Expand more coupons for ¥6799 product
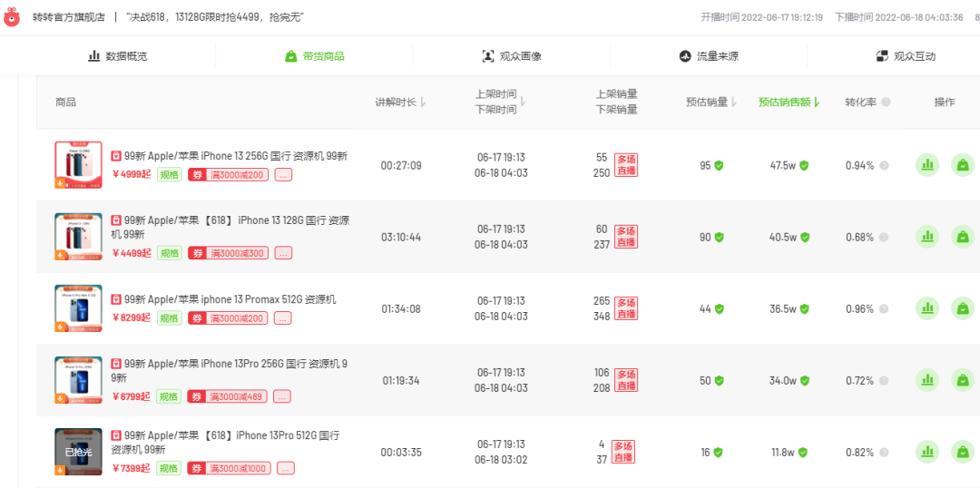This screenshot has width=980, height=488. [x=282, y=396]
